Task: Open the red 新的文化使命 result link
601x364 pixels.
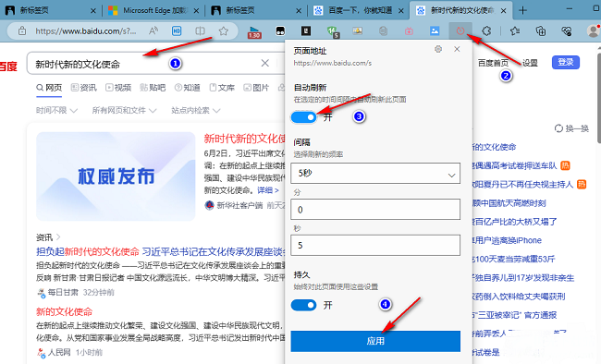Action: [x=65, y=311]
